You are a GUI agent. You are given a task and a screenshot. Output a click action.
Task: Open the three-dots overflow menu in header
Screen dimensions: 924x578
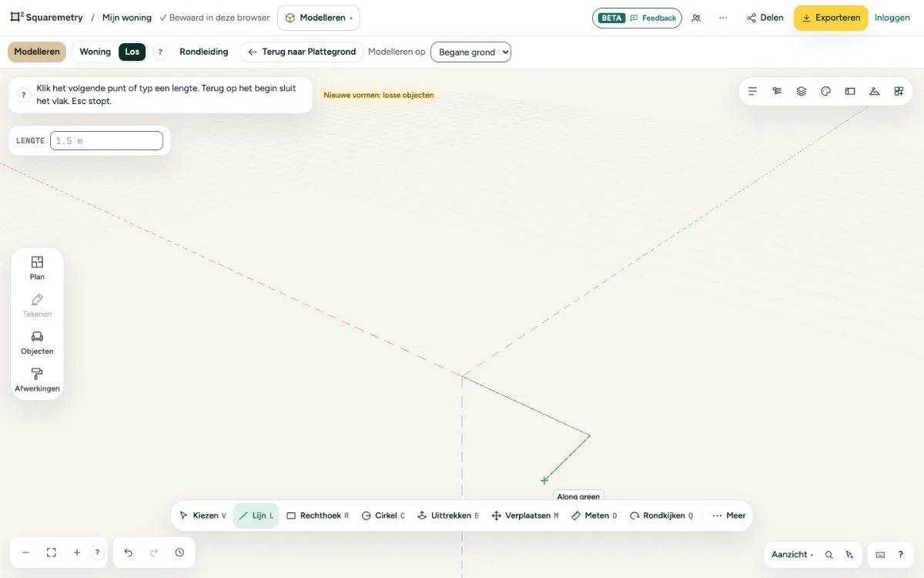pyautogui.click(x=723, y=18)
